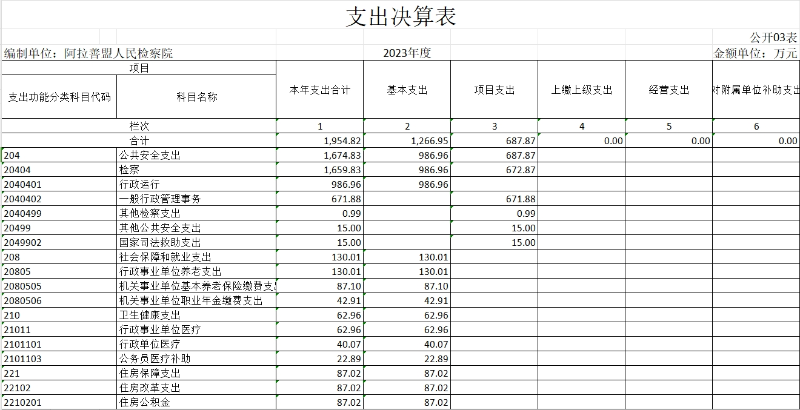
Task: Click the 2023年度 cell
Action: coord(407,53)
